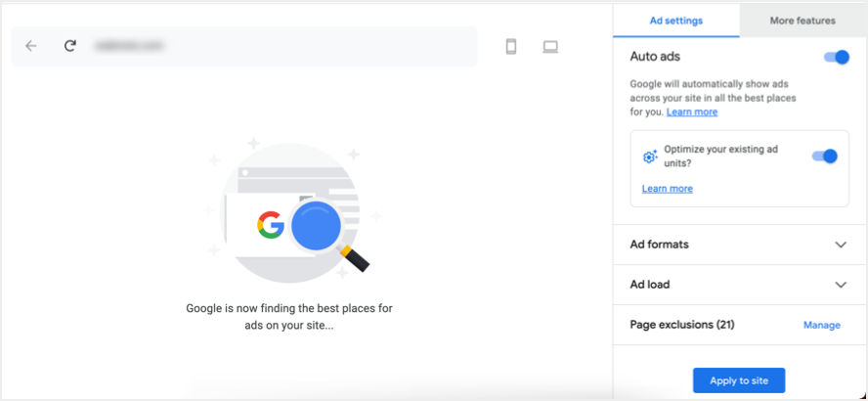Click the Google magnifier illustration
868x401 pixels.
pyautogui.click(x=291, y=209)
